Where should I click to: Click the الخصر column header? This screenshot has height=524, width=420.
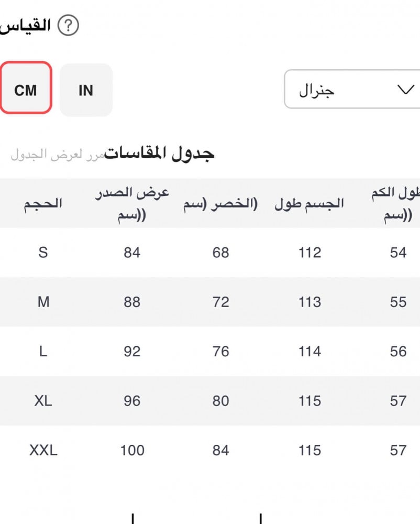pos(220,204)
